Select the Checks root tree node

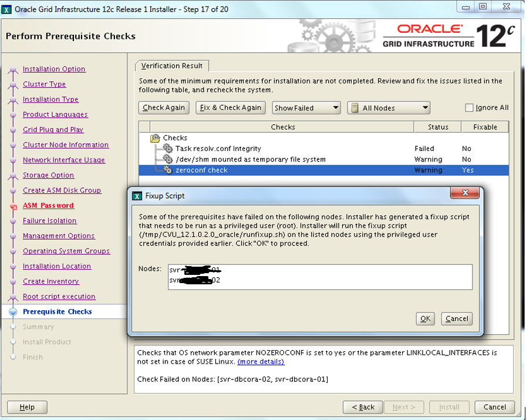coord(175,137)
